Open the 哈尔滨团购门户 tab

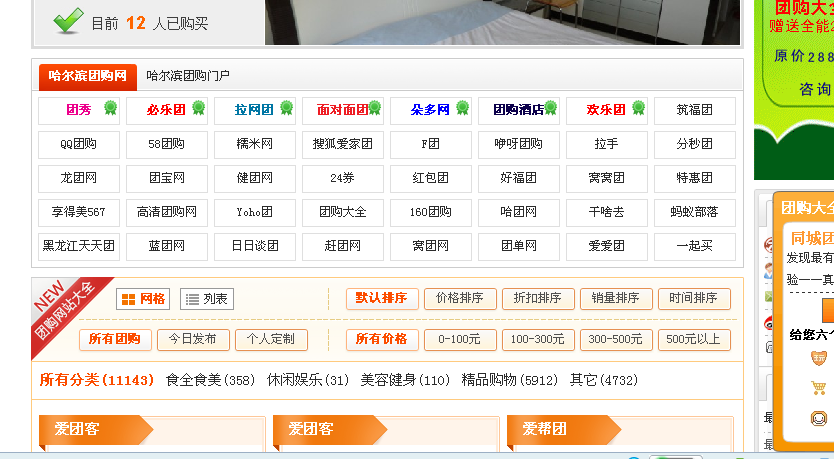pos(188,76)
